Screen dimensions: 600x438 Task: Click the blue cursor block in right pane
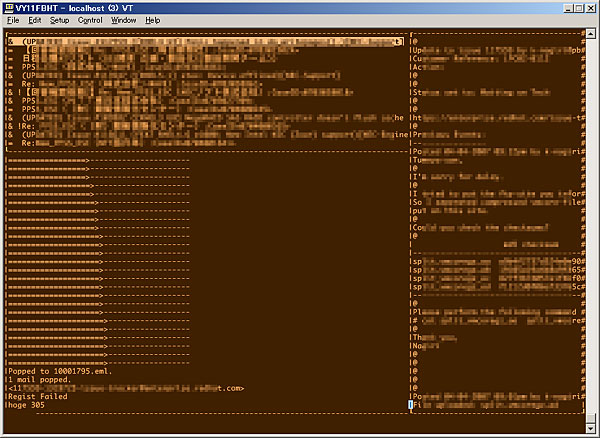point(411,405)
